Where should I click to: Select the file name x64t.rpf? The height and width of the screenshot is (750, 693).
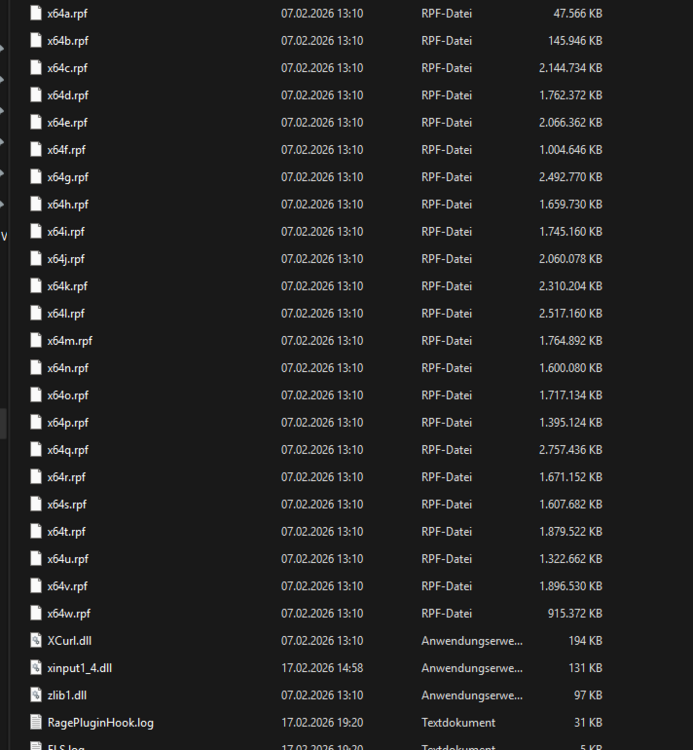pos(66,531)
